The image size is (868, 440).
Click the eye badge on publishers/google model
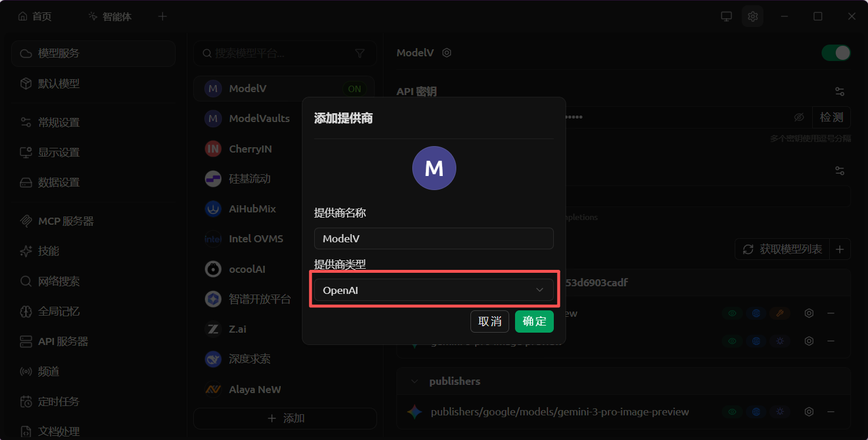(x=732, y=412)
